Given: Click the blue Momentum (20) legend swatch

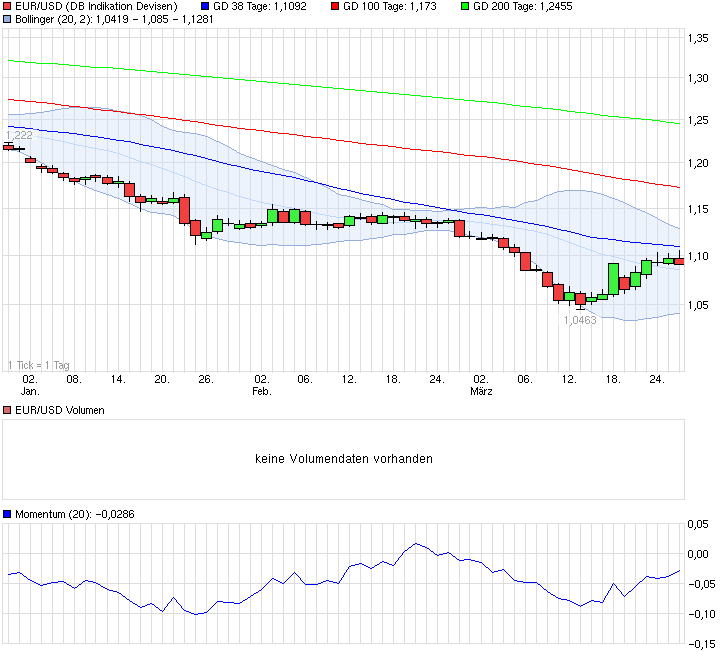Looking at the screenshot, I should (x=7, y=514).
